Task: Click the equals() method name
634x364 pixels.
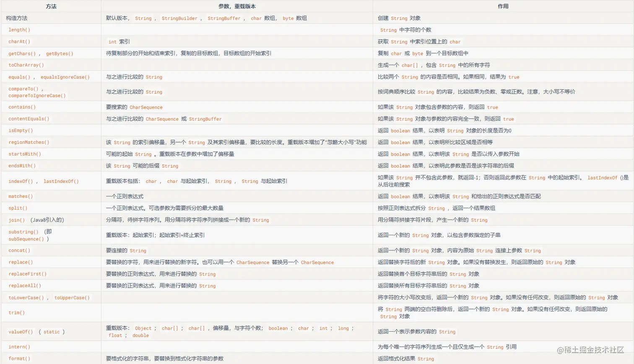Action: [19, 77]
